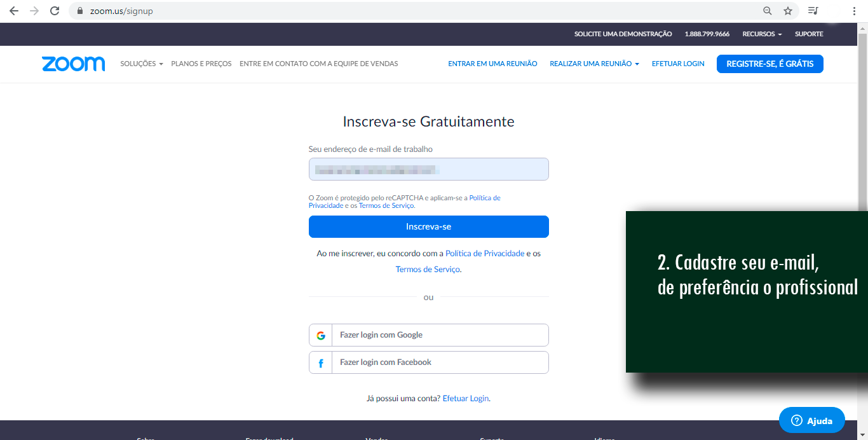The image size is (868, 440).
Task: Go back using the browser back arrow
Action: pyautogui.click(x=14, y=11)
